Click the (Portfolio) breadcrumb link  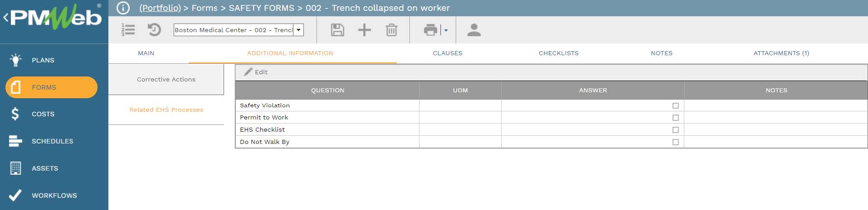pyautogui.click(x=160, y=8)
